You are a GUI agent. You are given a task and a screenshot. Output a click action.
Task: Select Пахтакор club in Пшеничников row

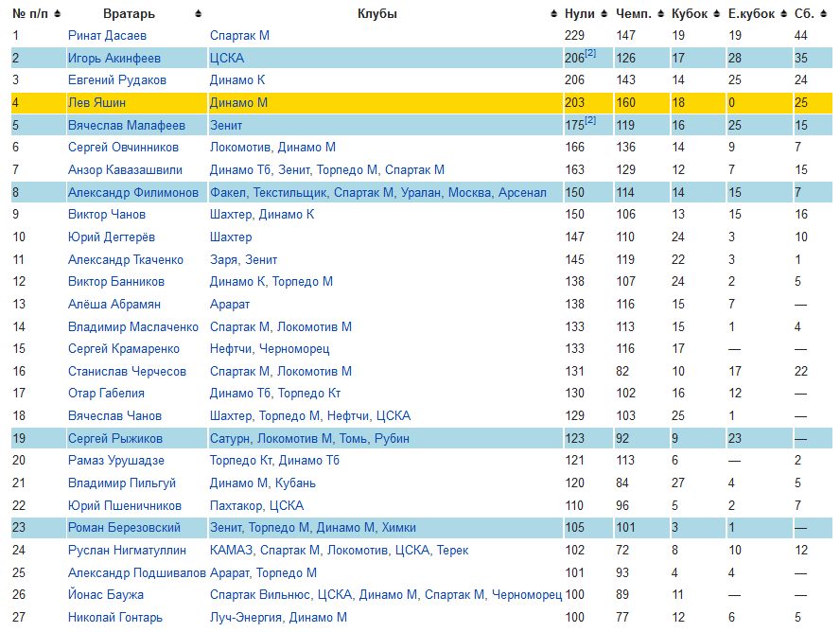click(236, 506)
